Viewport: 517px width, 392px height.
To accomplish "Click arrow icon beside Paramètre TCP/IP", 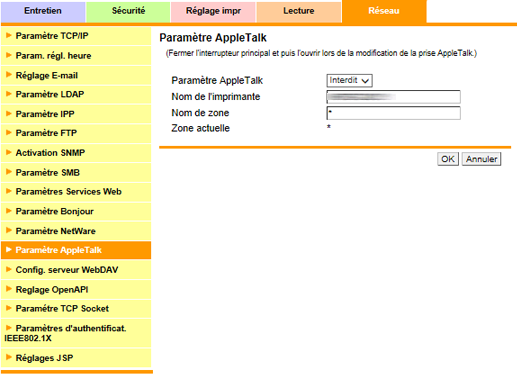I will tap(9, 35).
